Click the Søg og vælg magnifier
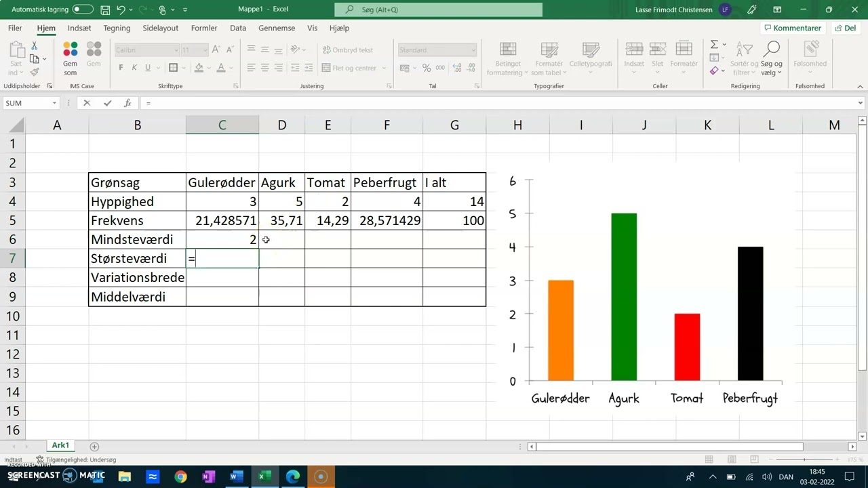The image size is (868, 488). click(772, 49)
